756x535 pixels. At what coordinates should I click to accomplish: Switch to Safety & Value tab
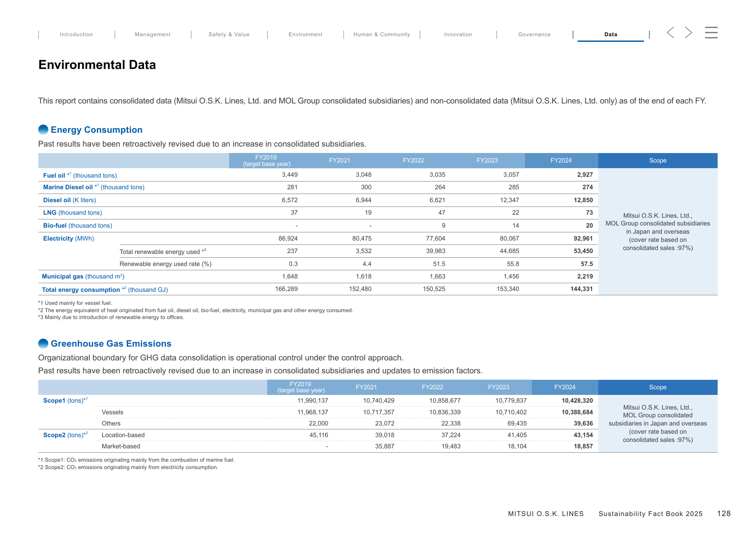point(229,34)
